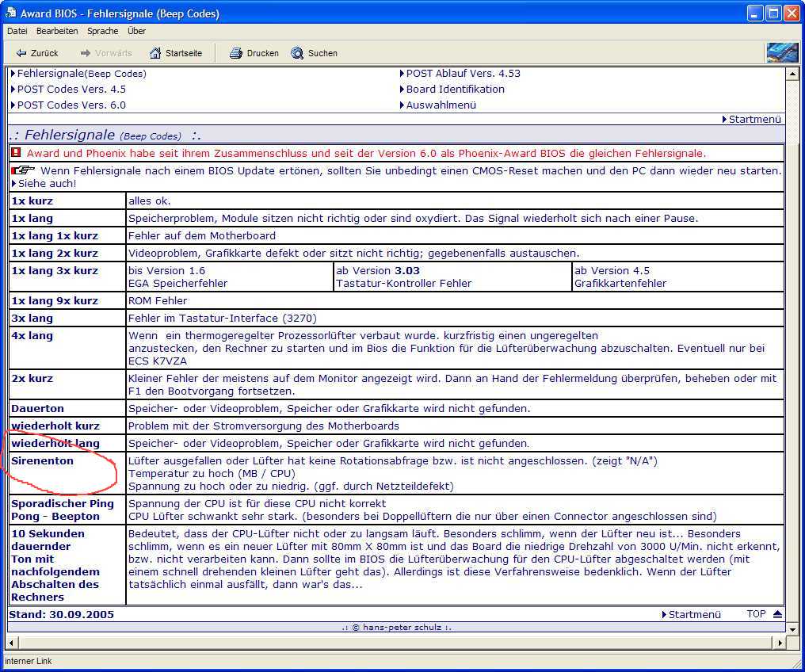Open the Datei menu
Screen dimensions: 805x672
[17, 31]
